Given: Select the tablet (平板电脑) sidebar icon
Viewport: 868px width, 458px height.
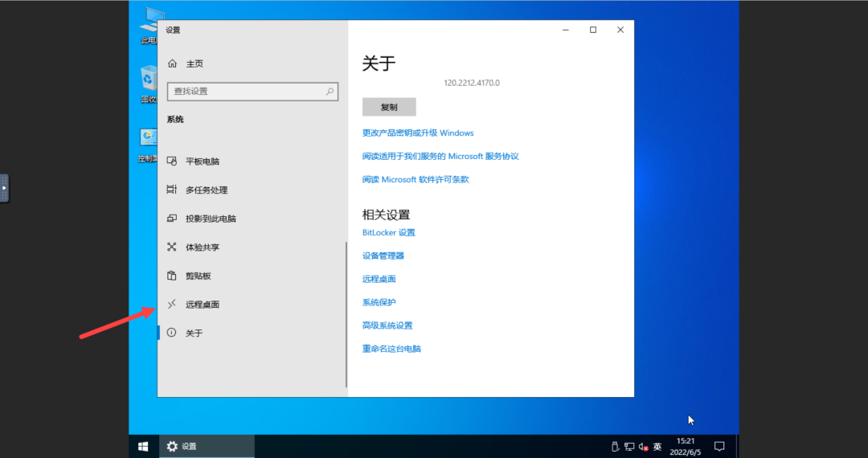Looking at the screenshot, I should [172, 161].
